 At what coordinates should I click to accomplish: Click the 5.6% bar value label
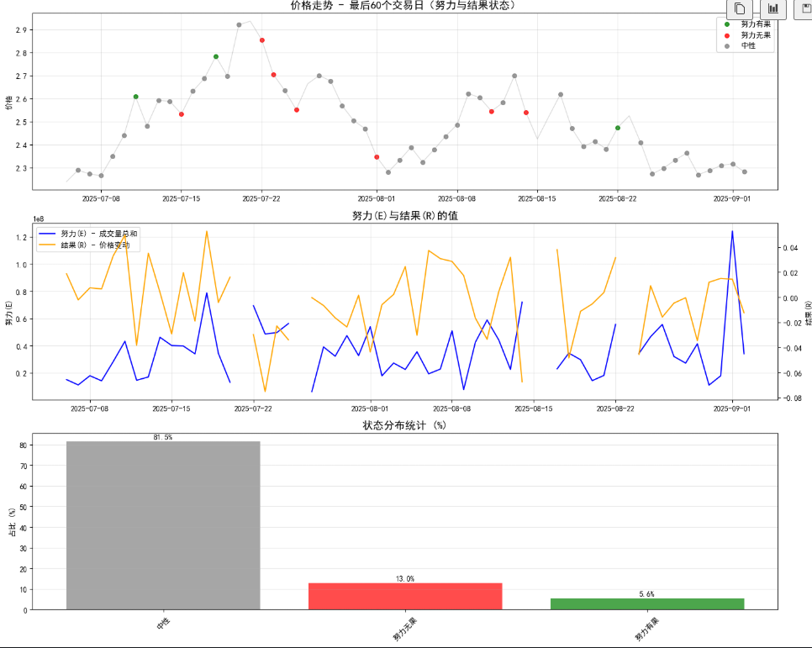[x=646, y=594]
